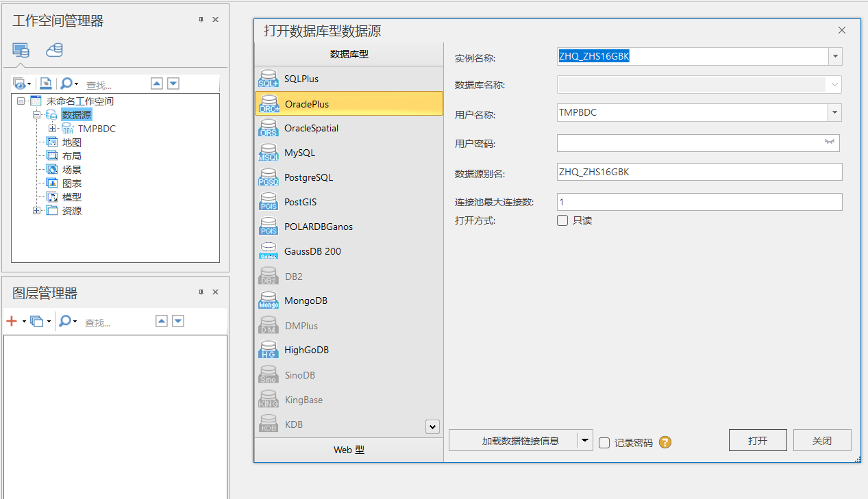Choose KingBase database type

349,400
